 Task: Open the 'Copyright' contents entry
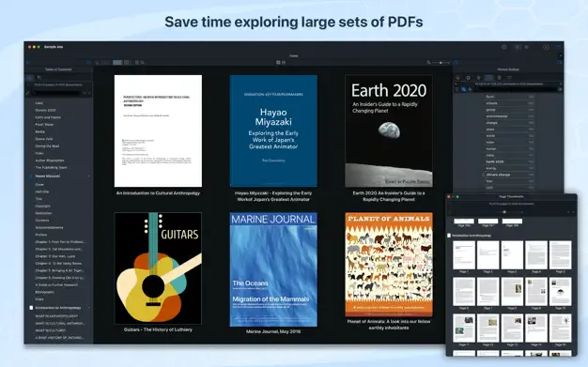pyautogui.click(x=43, y=206)
